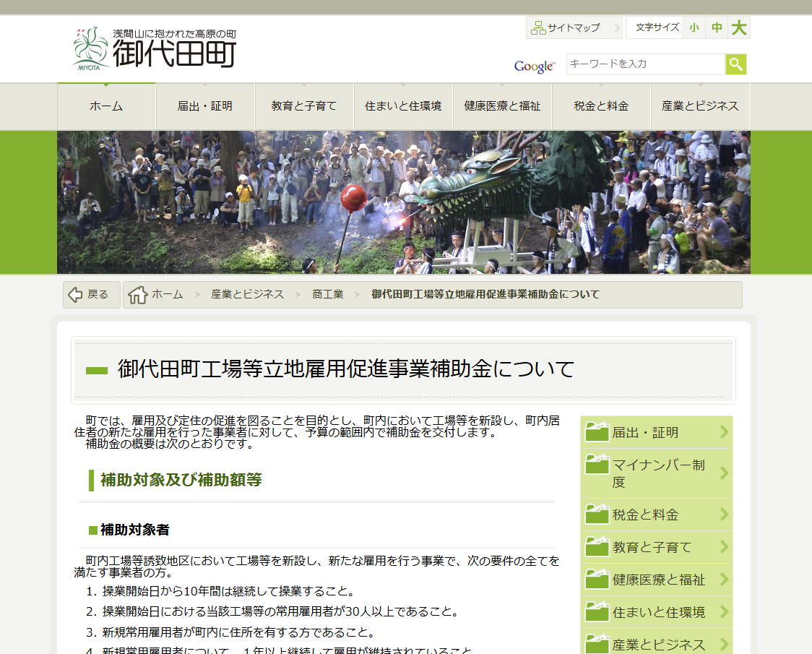Click list item about 常用雇用者が30人以上
This screenshot has height=654, width=812.
[281, 611]
